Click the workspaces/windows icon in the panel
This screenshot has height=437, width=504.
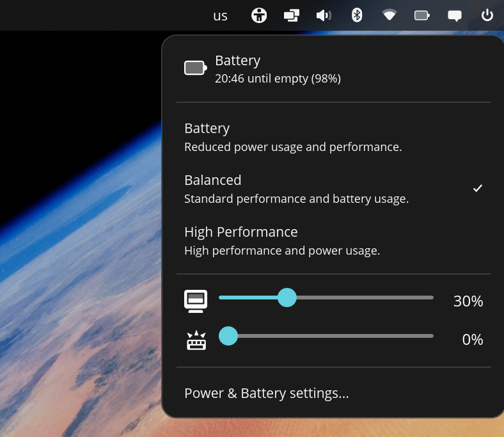coord(292,15)
